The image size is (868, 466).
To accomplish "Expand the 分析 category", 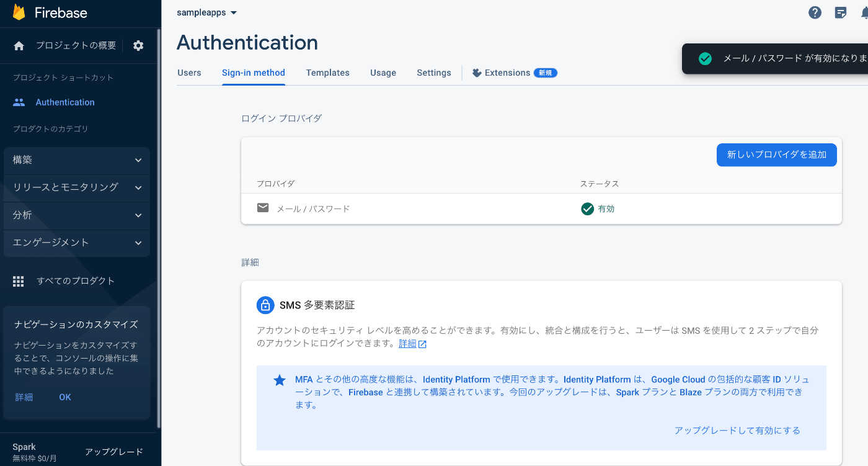I will click(77, 215).
